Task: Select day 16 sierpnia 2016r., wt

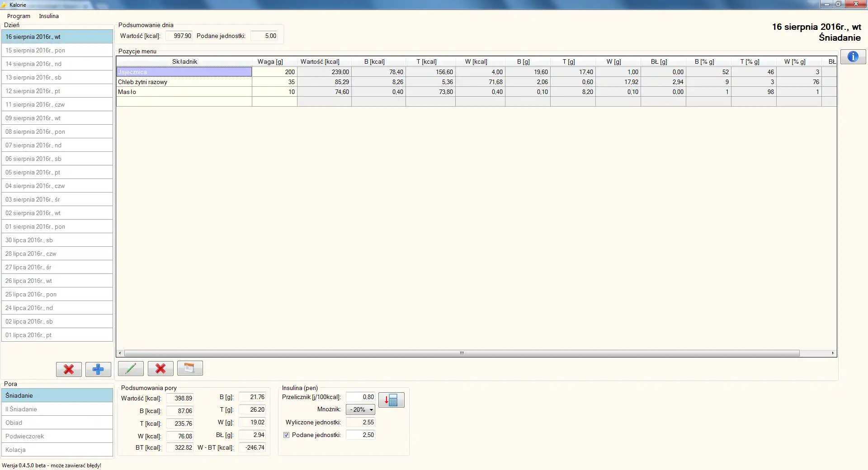Action: click(57, 37)
